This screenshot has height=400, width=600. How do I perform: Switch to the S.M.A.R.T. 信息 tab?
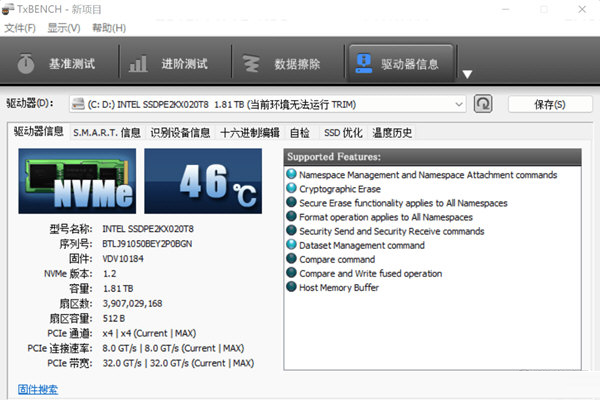coord(107,133)
